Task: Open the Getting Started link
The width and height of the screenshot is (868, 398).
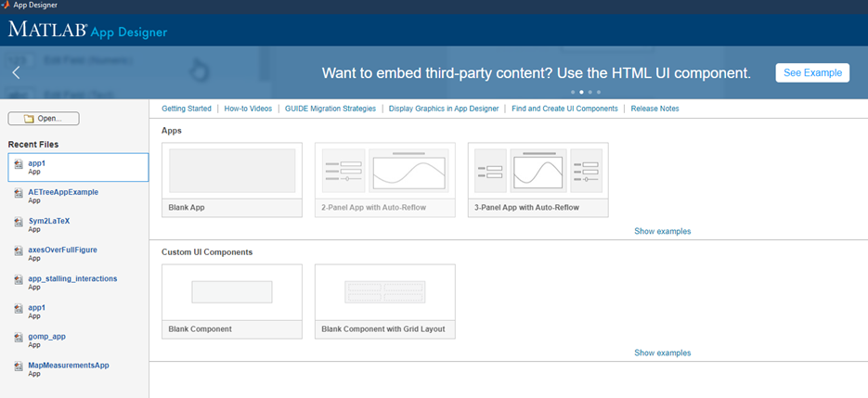Action: tap(187, 109)
